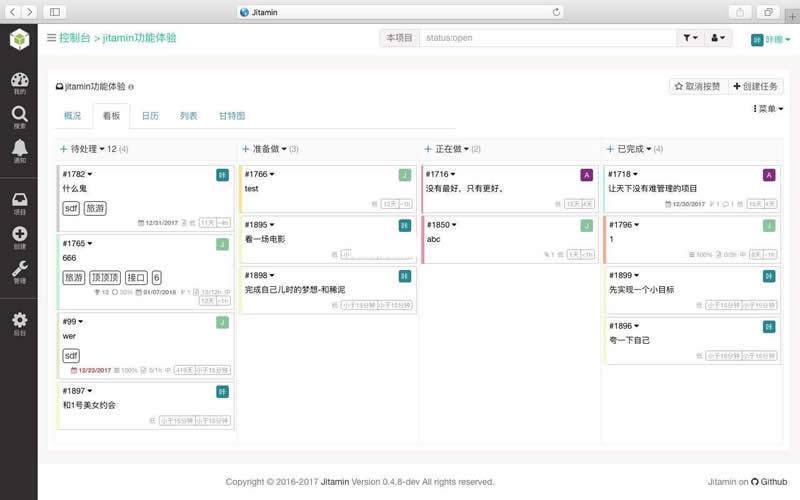Viewport: 800px width, 500px height.
Task: Click the create plus-circle sidebar icon
Action: click(x=19, y=236)
